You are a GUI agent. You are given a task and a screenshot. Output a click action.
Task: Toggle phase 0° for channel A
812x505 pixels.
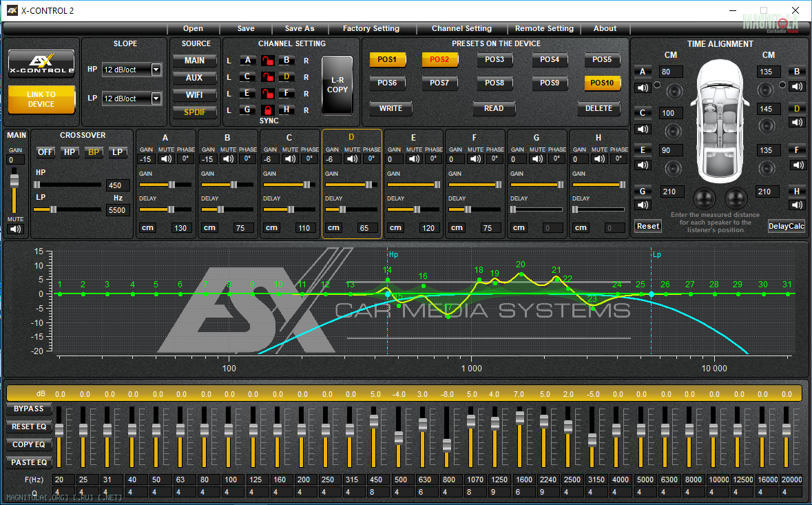pos(186,158)
